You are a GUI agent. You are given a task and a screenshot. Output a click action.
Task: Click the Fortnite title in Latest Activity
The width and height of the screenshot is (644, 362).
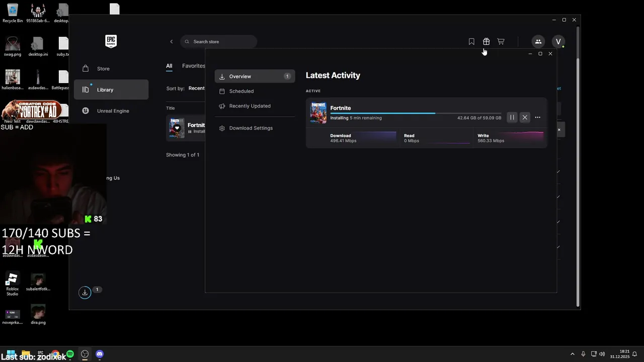(x=341, y=108)
